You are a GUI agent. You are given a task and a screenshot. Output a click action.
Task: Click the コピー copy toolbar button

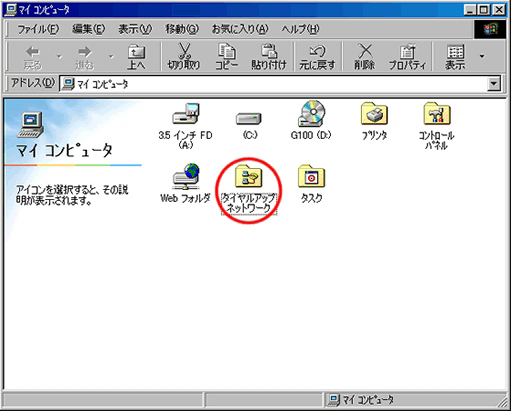226,57
